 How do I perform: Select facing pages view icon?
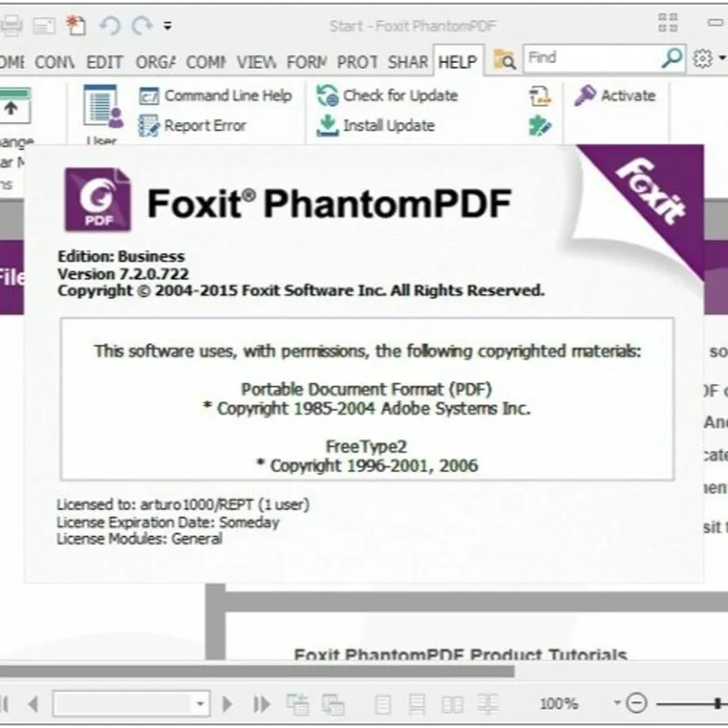(x=452, y=704)
